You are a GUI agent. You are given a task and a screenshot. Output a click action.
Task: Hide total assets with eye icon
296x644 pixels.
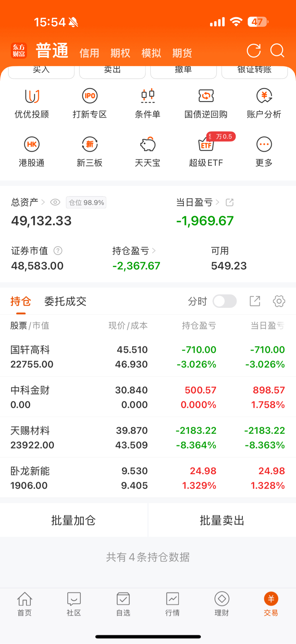tap(55, 202)
